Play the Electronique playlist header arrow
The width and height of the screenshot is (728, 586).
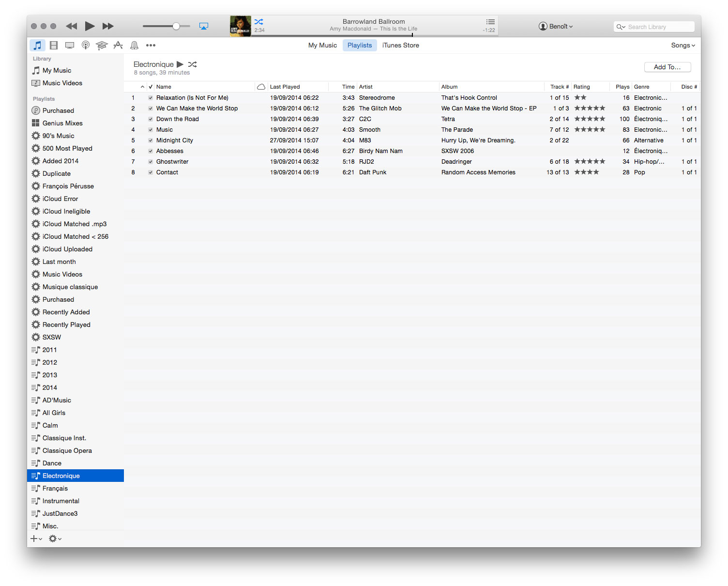pos(180,64)
